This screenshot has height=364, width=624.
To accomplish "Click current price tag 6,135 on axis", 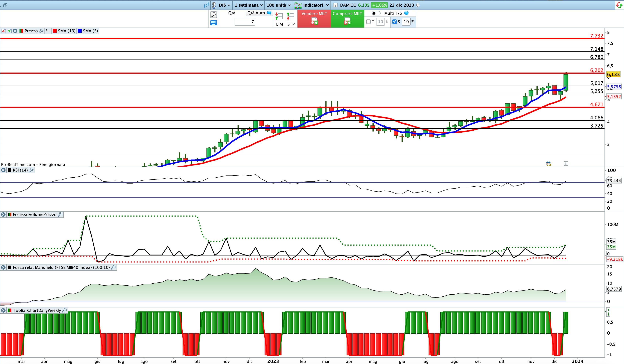I will [613, 74].
